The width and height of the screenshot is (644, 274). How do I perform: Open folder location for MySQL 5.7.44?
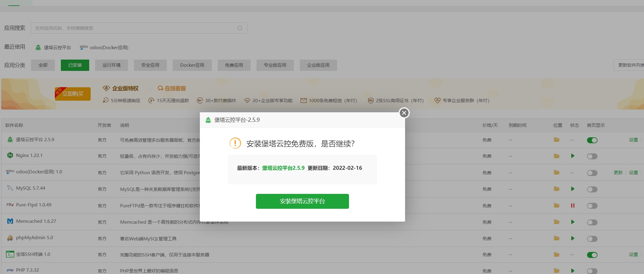click(x=557, y=189)
